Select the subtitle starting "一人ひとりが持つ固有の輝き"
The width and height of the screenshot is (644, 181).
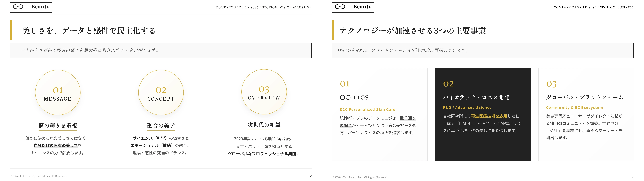coord(90,50)
